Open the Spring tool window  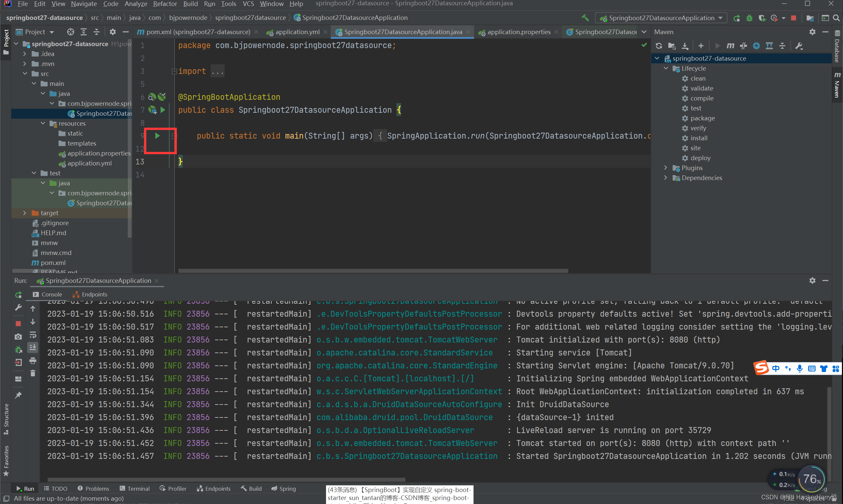[x=284, y=488]
